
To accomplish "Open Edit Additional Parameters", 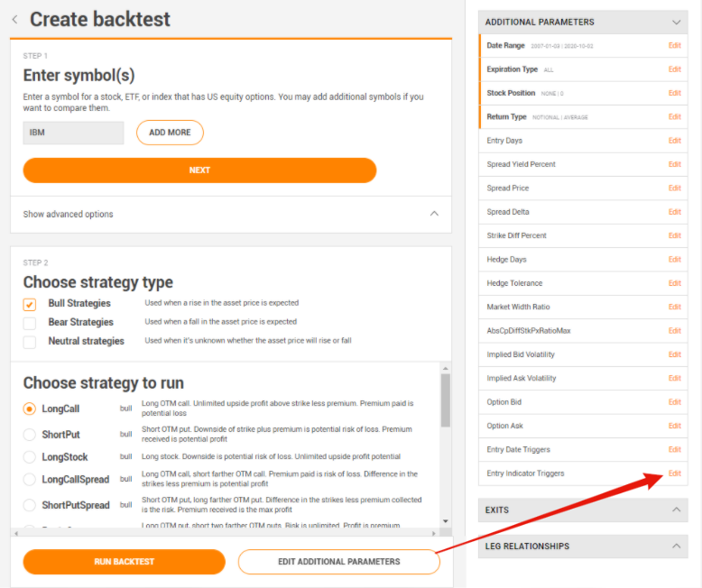I will tap(338, 562).
